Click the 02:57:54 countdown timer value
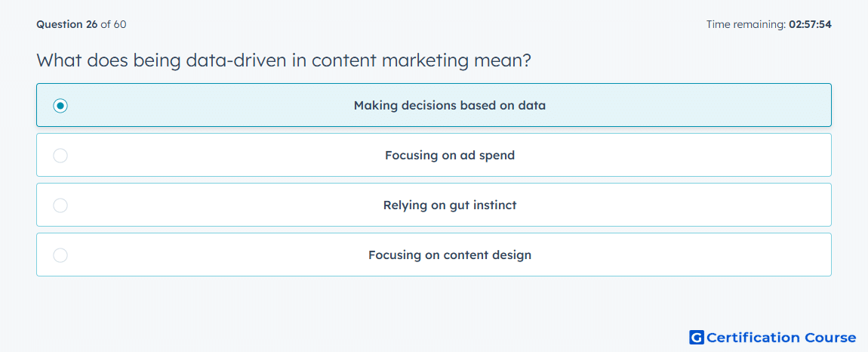The image size is (868, 352). coord(810,24)
